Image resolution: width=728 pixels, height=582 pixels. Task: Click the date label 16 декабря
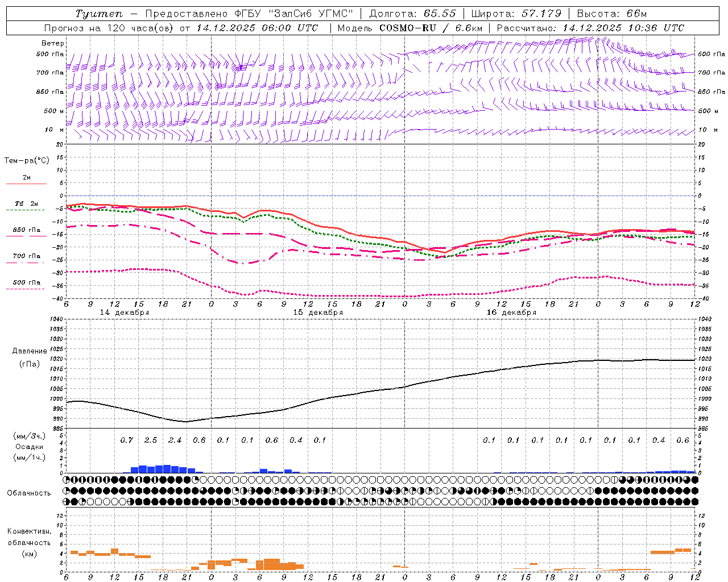511,313
